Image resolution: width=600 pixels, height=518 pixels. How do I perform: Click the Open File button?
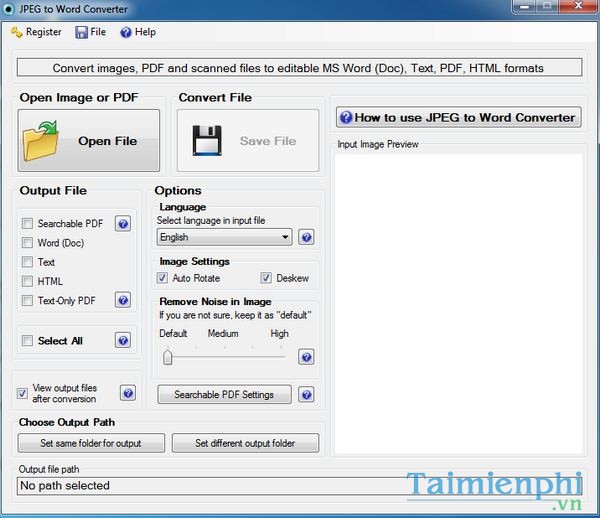[89, 140]
